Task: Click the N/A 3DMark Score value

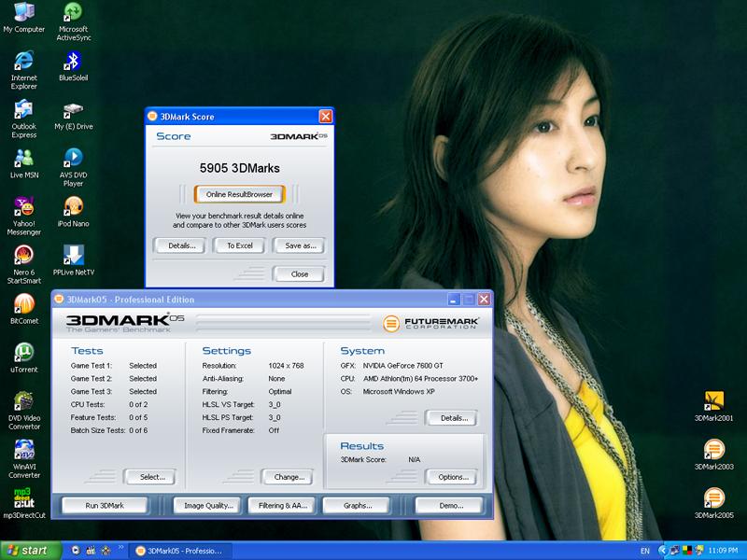Action: click(x=414, y=459)
